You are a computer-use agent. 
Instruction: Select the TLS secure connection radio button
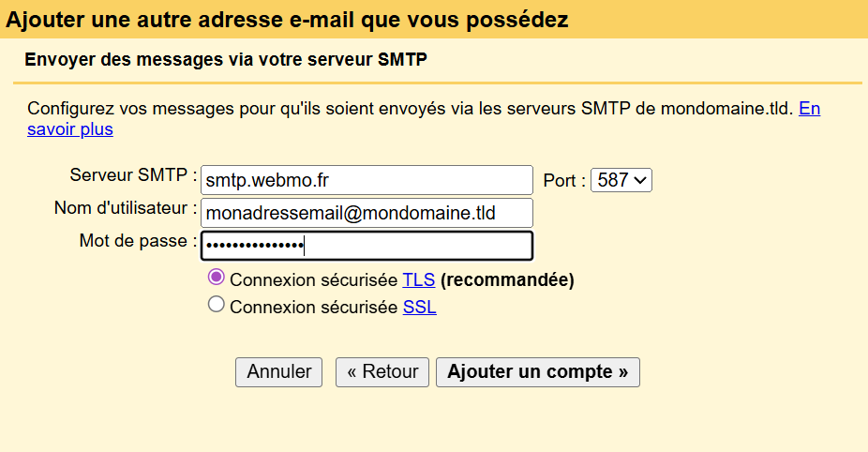click(217, 278)
